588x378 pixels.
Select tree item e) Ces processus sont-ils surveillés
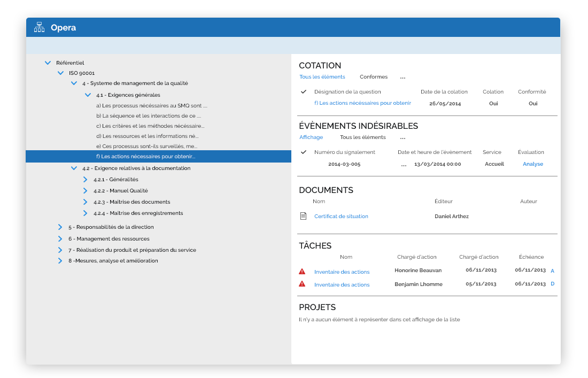[146, 146]
